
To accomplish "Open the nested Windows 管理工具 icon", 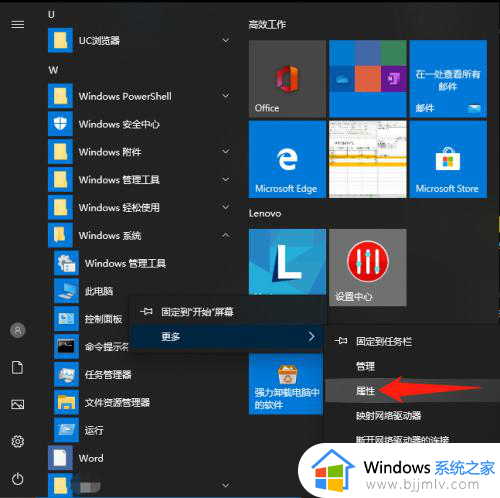I will pos(66,263).
